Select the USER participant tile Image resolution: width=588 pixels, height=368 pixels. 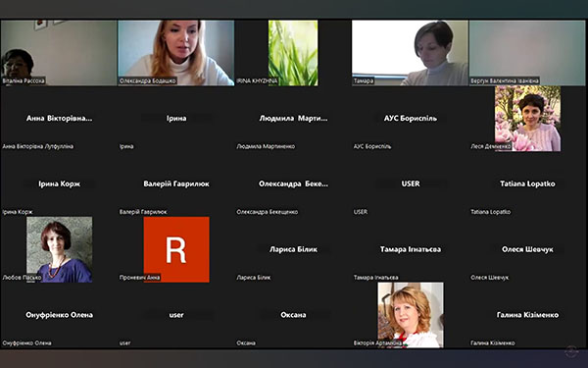coord(410,184)
